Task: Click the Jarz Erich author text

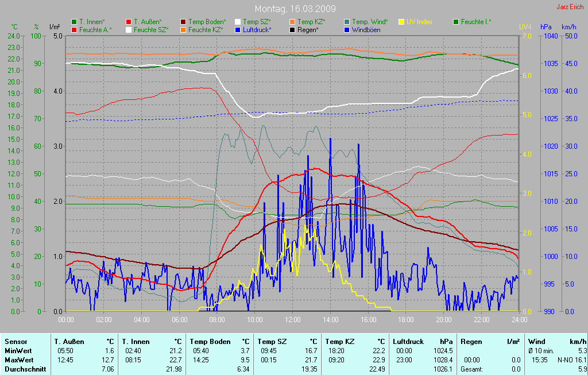Action: pos(570,7)
